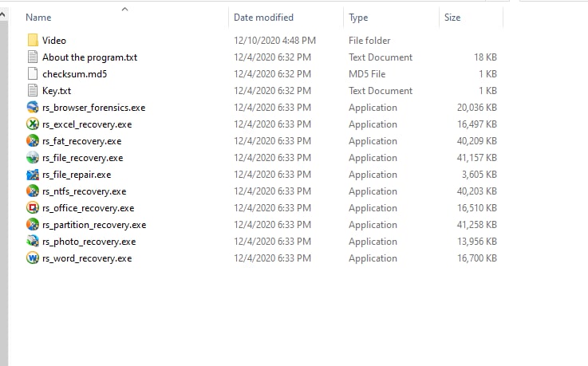This screenshot has height=366, width=588.
Task: Click the 16,700 KB size value
Action: coord(477,258)
